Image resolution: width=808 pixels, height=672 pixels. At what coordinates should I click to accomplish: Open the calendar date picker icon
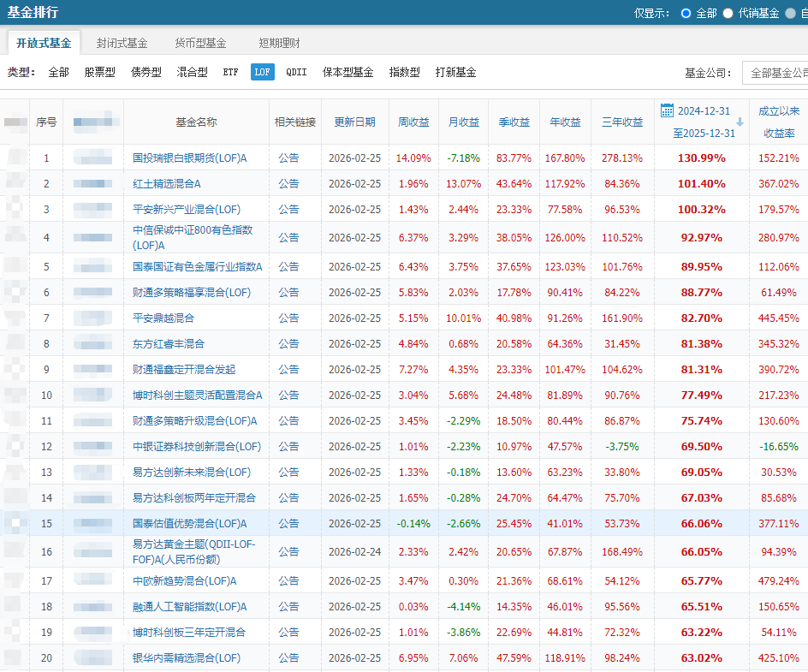[666, 110]
